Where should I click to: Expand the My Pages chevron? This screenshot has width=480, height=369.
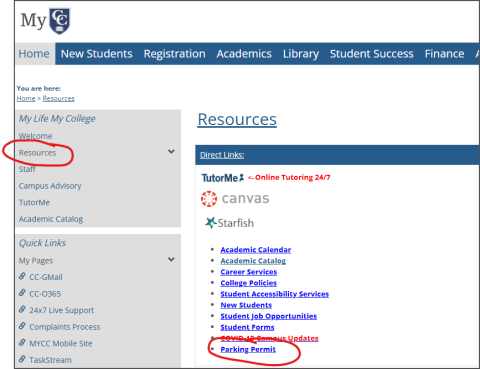[x=171, y=259]
